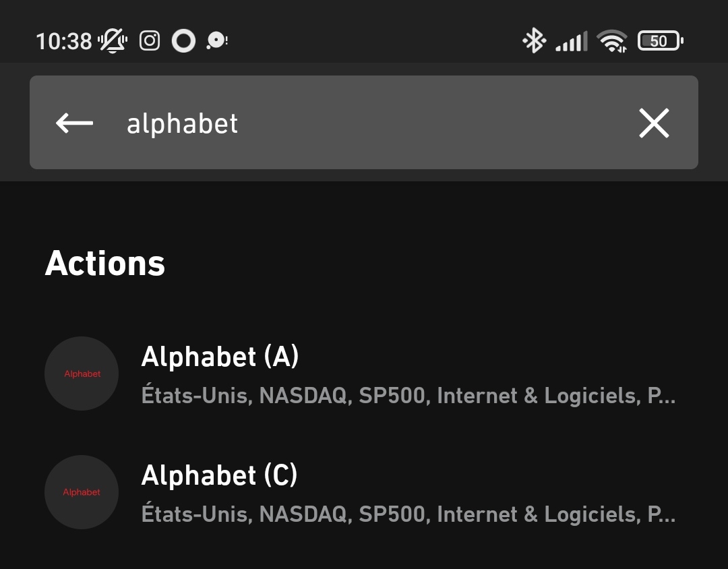Image resolution: width=728 pixels, height=569 pixels.
Task: Tap the Actions section header
Action: click(x=105, y=264)
